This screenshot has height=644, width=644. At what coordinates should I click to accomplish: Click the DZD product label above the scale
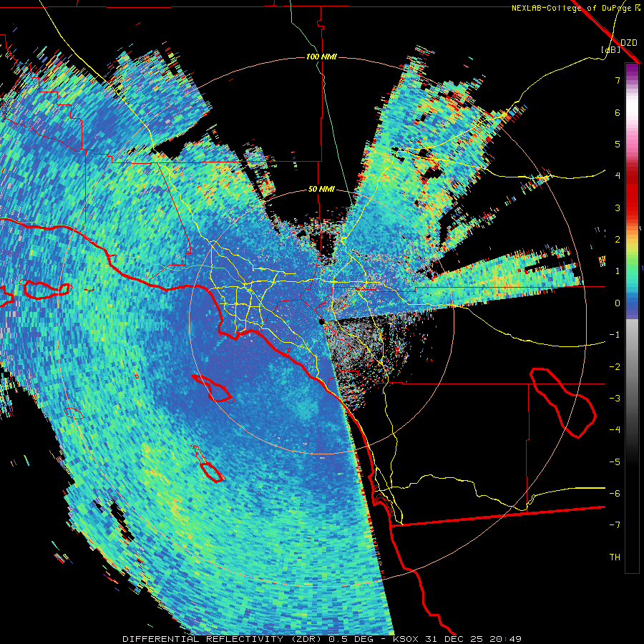coord(628,42)
